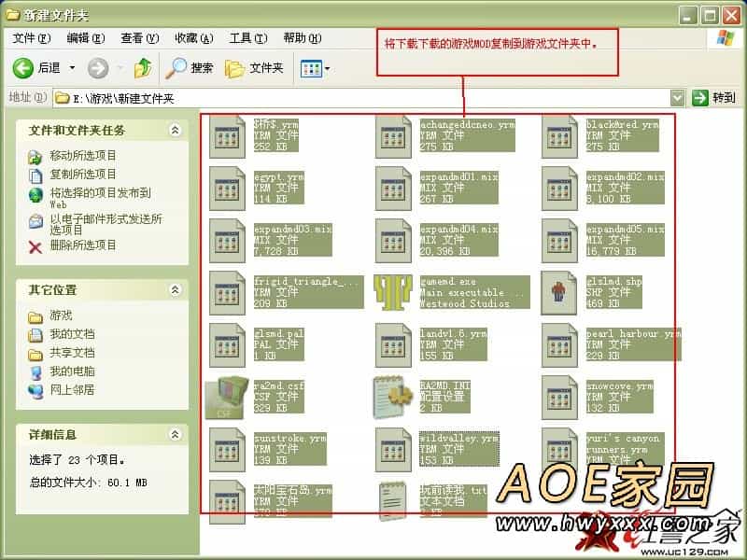Toggle the Folders (文件夹) pane button

tap(254, 67)
